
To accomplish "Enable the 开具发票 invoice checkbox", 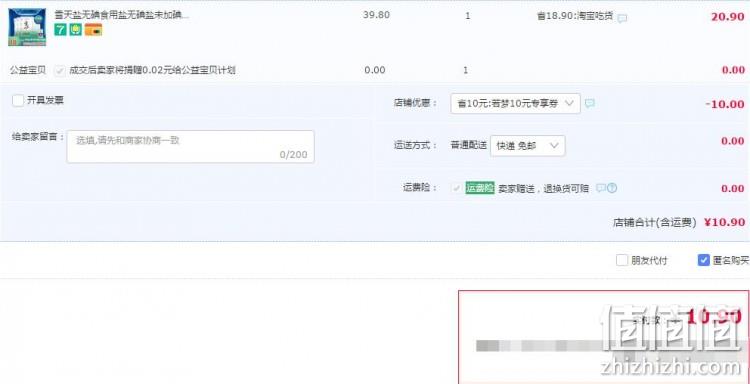I will pyautogui.click(x=18, y=100).
